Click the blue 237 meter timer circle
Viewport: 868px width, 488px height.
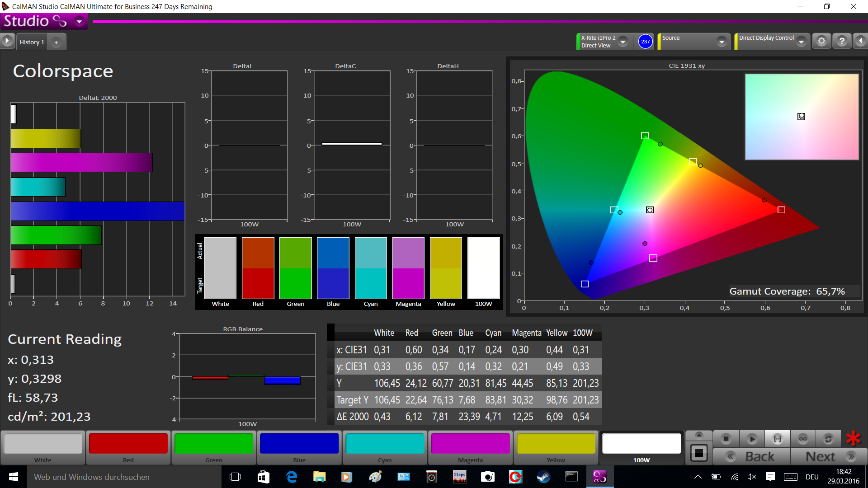pos(645,42)
